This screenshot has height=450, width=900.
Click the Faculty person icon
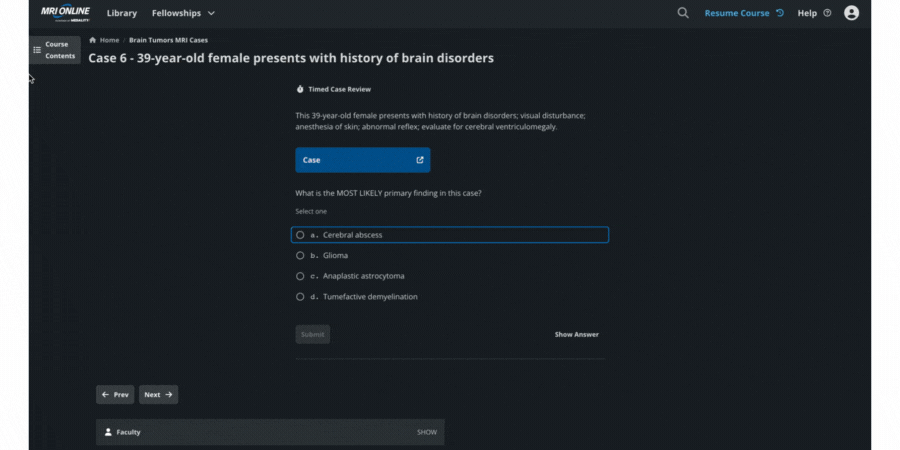(108, 432)
